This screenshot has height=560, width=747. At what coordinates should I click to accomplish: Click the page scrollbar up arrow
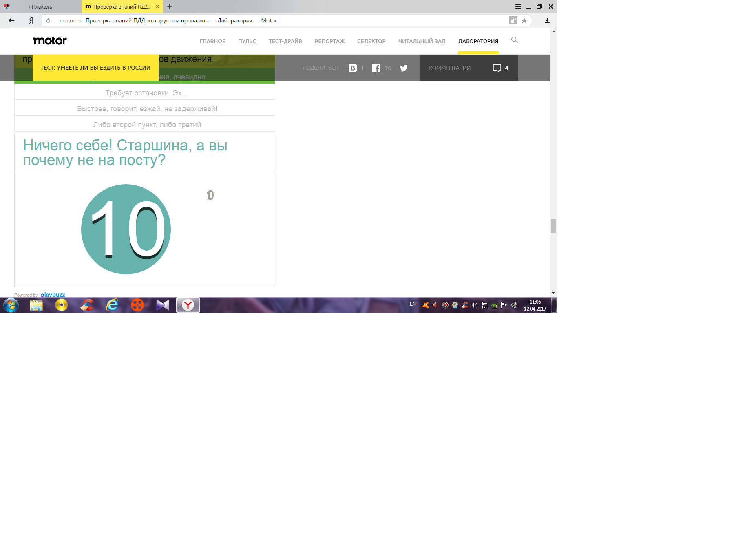[x=553, y=31]
